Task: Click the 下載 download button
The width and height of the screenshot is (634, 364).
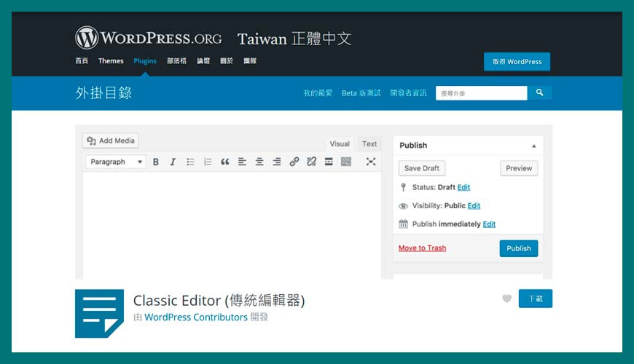Action: (536, 298)
